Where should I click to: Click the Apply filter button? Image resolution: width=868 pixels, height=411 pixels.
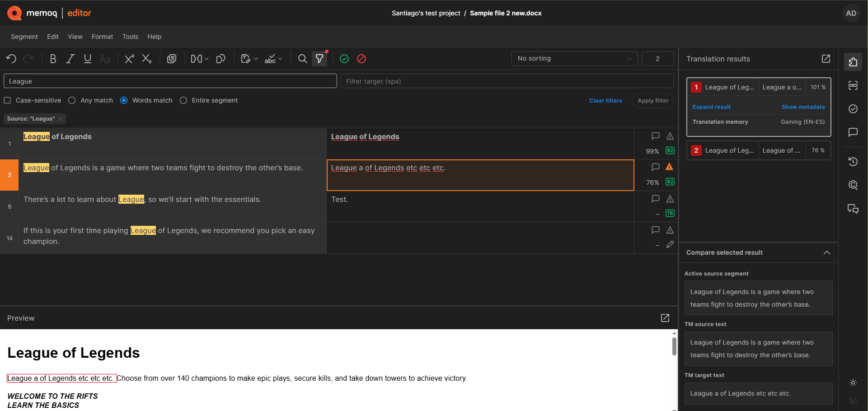click(652, 100)
